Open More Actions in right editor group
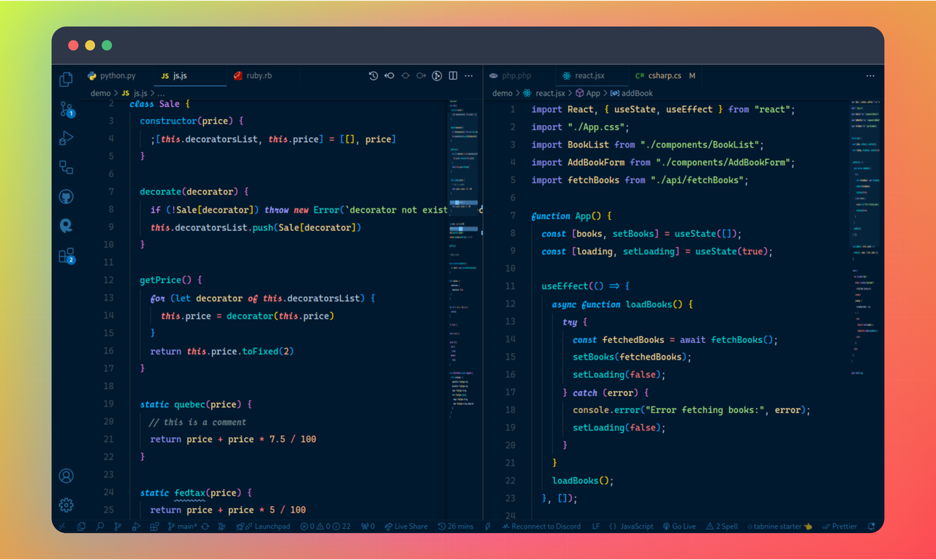The height and width of the screenshot is (560, 936). tap(870, 75)
